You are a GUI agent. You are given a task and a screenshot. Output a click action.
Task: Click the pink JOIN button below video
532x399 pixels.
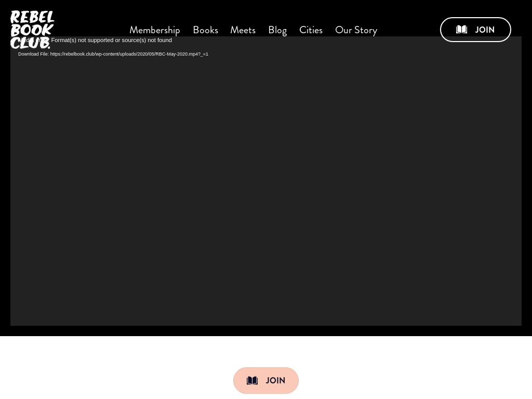pyautogui.click(x=265, y=380)
